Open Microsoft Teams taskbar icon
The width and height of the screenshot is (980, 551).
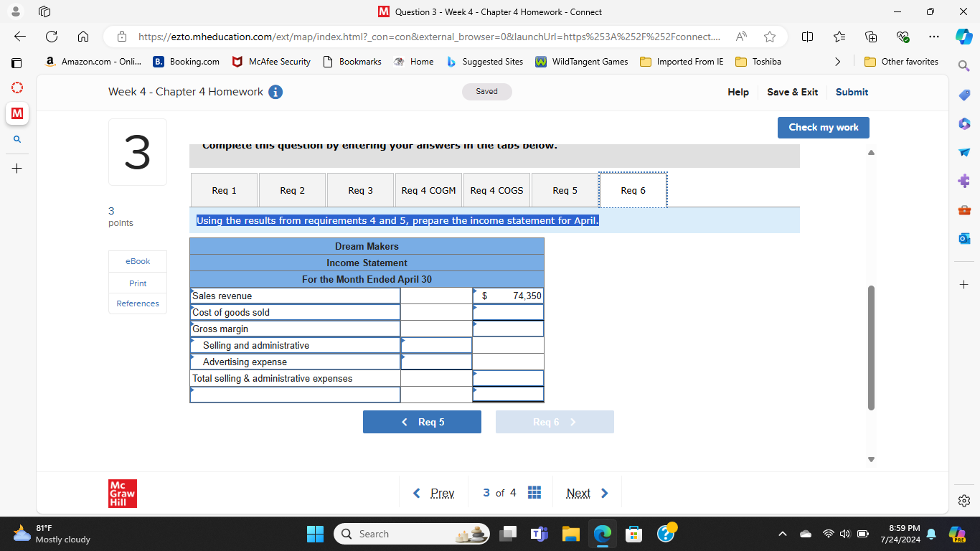[x=539, y=534]
